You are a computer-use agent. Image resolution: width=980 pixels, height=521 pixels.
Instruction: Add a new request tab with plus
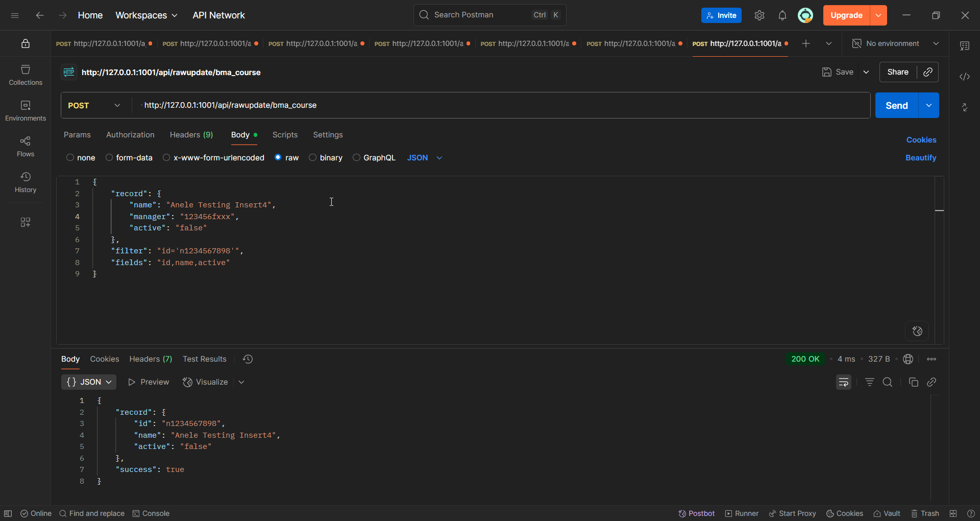click(x=806, y=43)
